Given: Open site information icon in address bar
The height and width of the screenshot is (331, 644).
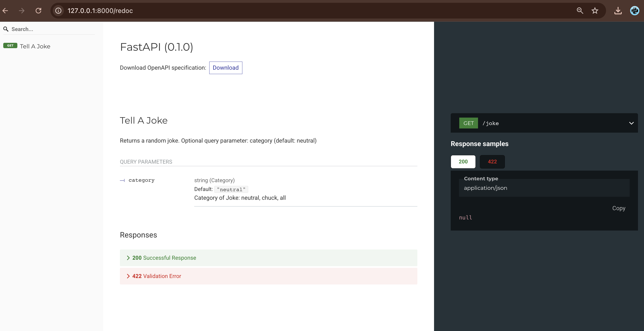Looking at the screenshot, I should click(x=58, y=11).
